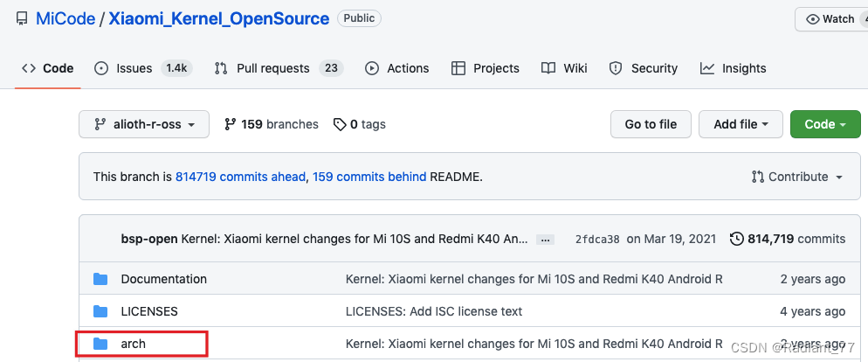This screenshot has height=362, width=868.
Task: Click the Code tab angle-brackets icon
Action: tap(28, 68)
